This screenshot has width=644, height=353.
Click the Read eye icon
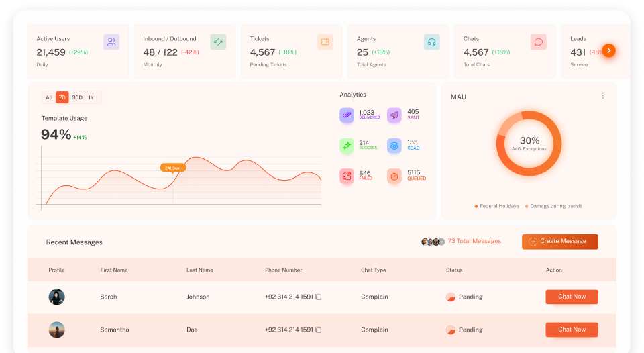coord(394,146)
